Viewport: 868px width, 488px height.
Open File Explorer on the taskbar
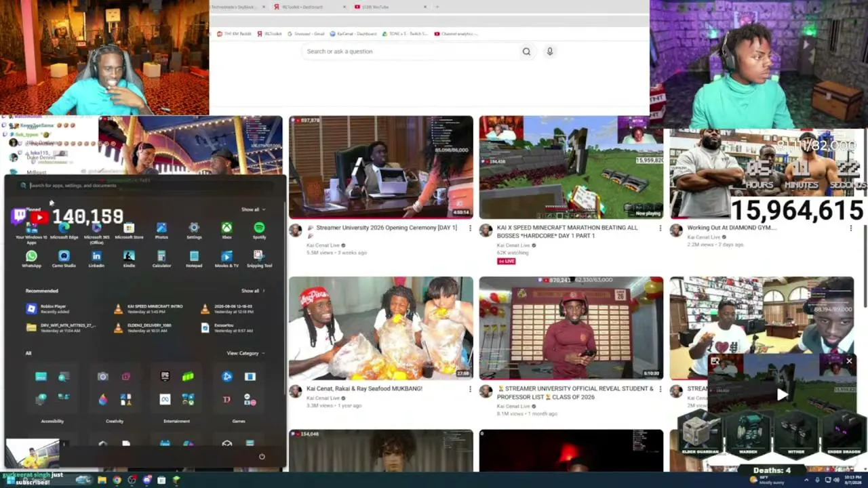pos(102,480)
